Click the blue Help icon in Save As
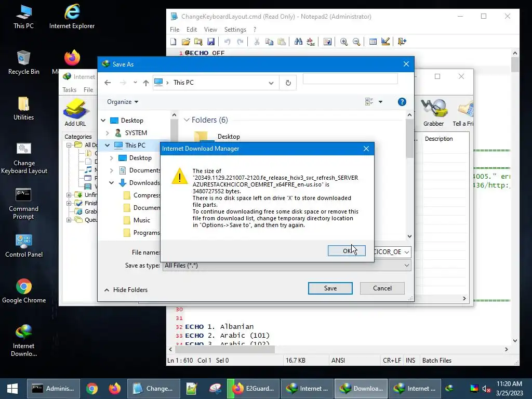532x399 pixels. pyautogui.click(x=402, y=102)
